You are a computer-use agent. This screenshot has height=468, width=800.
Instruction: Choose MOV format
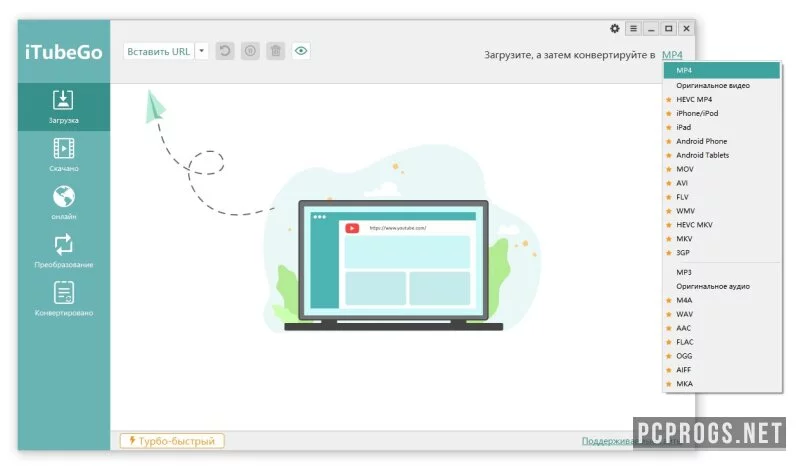pos(721,169)
